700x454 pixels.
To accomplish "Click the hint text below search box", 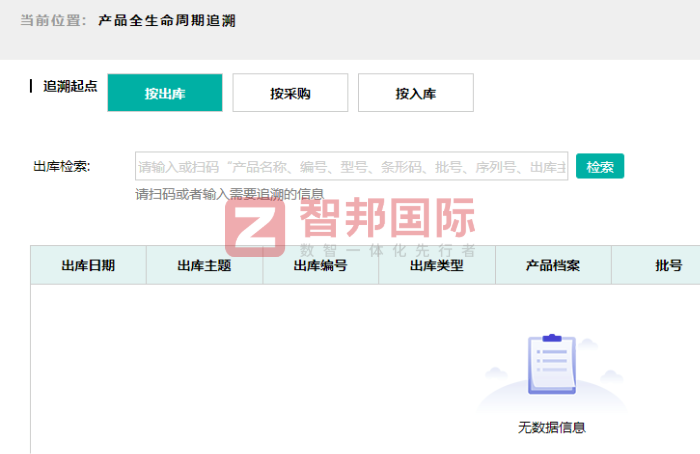I will (x=229, y=194).
